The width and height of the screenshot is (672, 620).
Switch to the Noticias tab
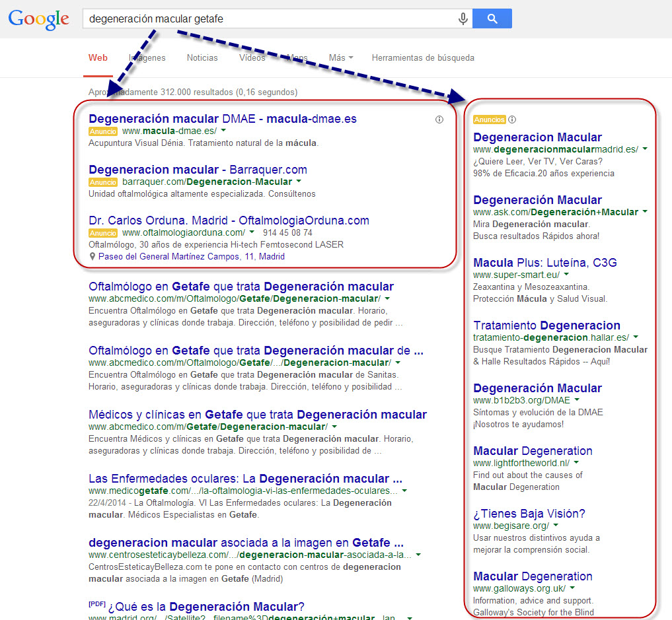pos(202,58)
